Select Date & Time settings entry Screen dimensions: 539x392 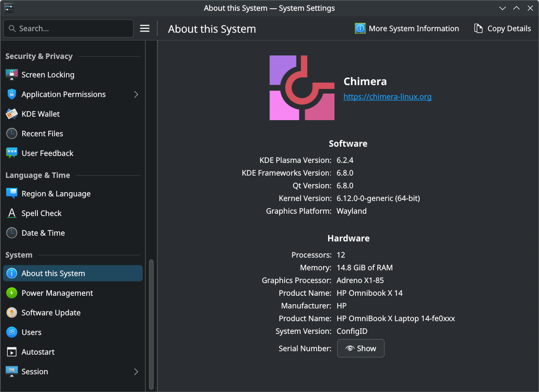pyautogui.click(x=43, y=233)
